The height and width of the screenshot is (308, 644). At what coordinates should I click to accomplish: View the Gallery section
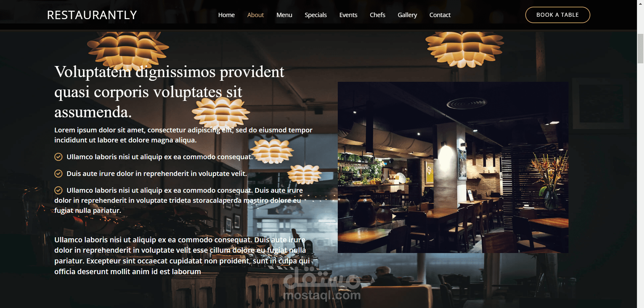[407, 15]
